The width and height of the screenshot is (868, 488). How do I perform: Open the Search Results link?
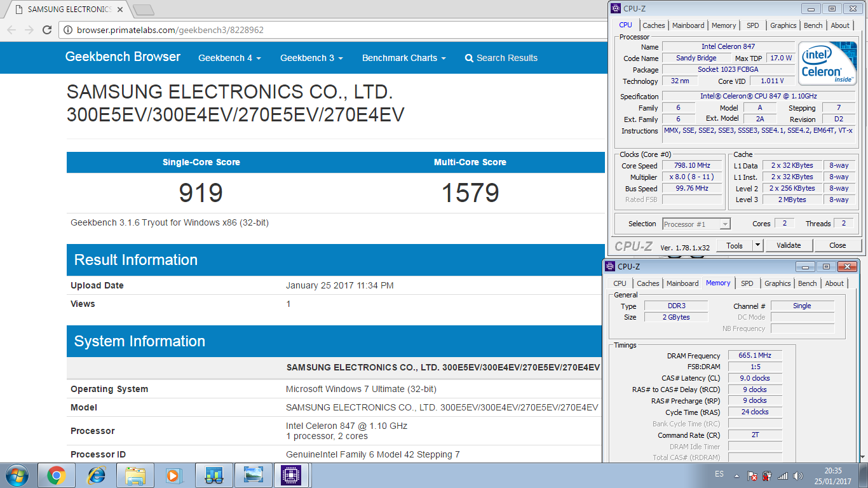pos(501,58)
